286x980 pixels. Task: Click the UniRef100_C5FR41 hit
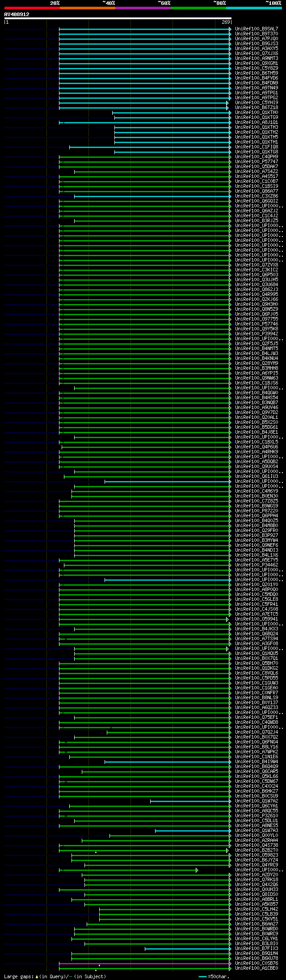click(257, 604)
